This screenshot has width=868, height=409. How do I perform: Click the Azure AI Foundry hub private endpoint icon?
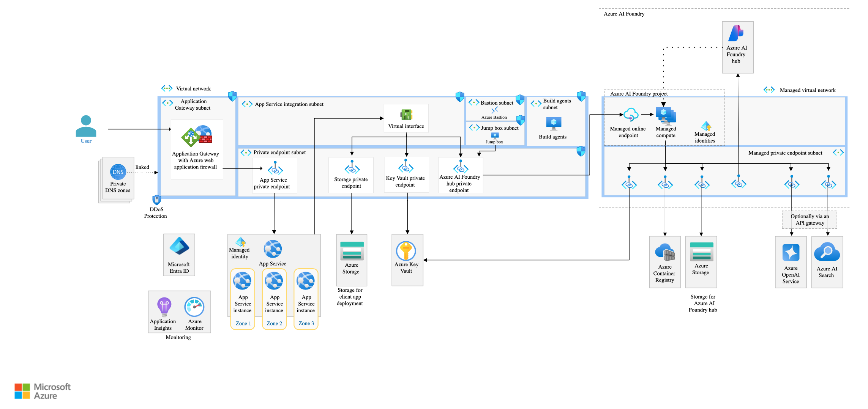click(x=461, y=167)
